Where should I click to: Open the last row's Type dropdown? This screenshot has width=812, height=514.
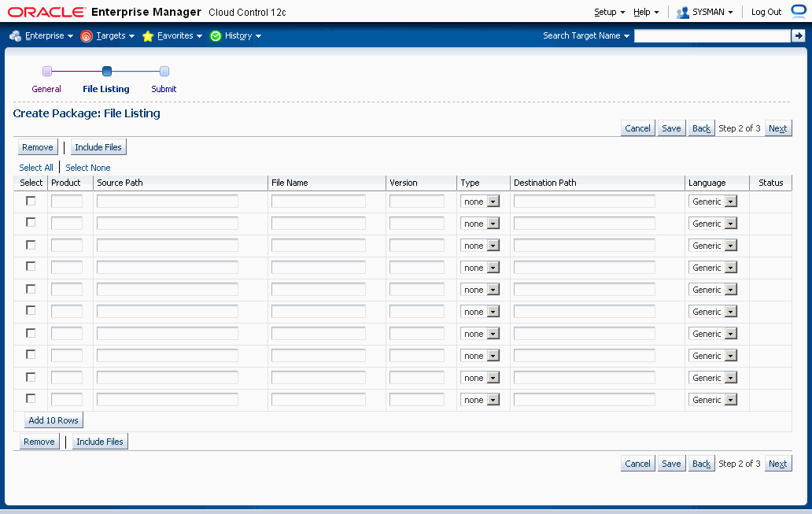tap(480, 400)
